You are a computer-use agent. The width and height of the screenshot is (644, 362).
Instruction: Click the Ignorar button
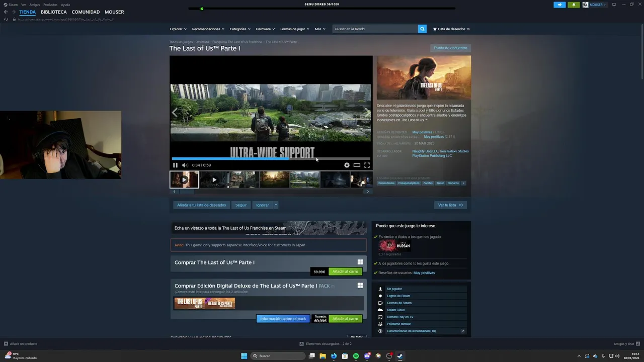(263, 205)
